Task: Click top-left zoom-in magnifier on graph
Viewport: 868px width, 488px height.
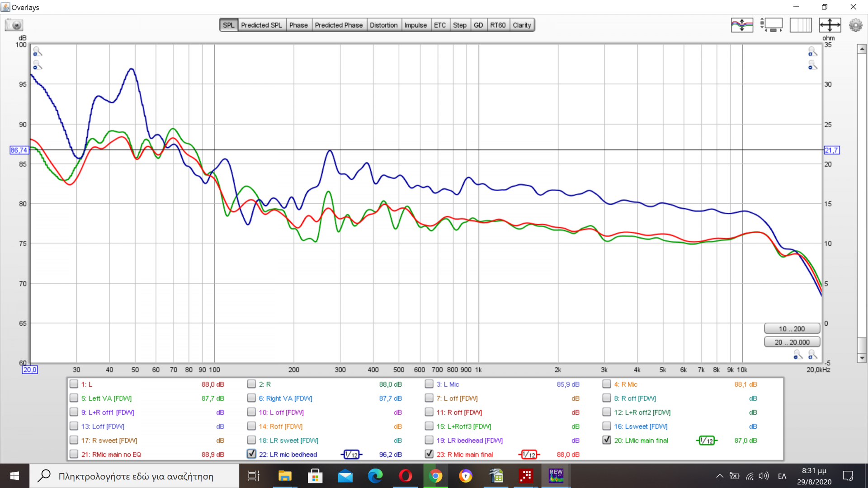Action: [x=38, y=52]
